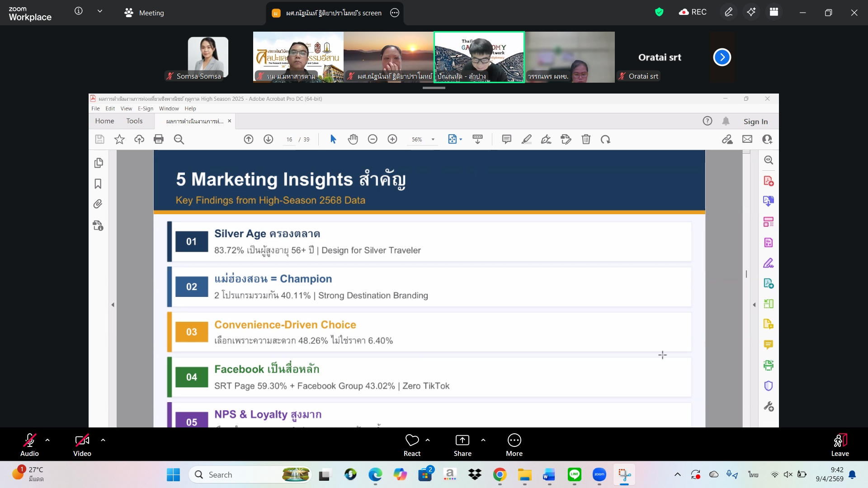Viewport: 868px width, 488px height.
Task: Open the E-Sign menu
Action: [145, 108]
